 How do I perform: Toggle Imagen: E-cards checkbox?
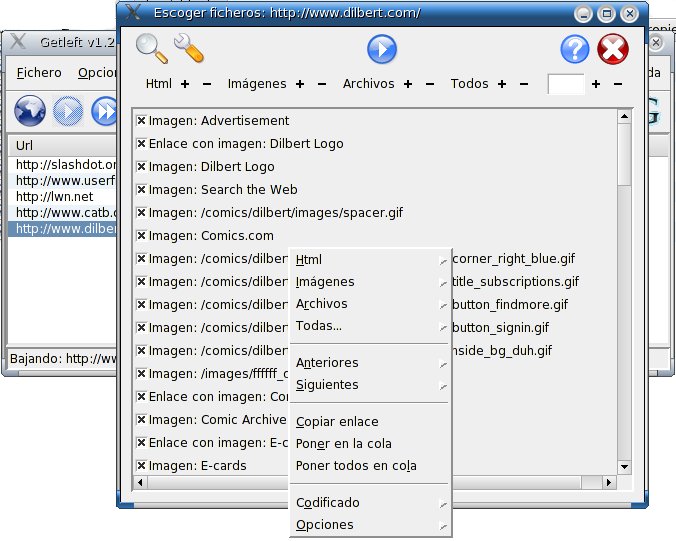click(141, 466)
